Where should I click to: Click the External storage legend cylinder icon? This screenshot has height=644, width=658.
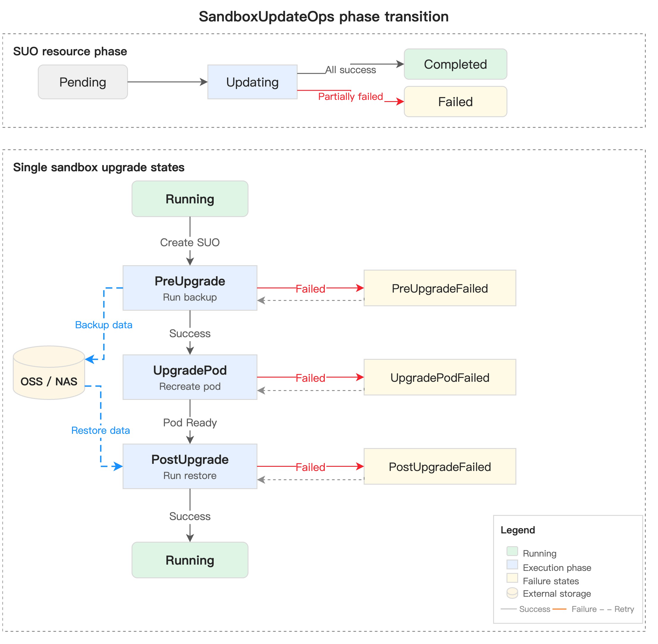(x=512, y=593)
